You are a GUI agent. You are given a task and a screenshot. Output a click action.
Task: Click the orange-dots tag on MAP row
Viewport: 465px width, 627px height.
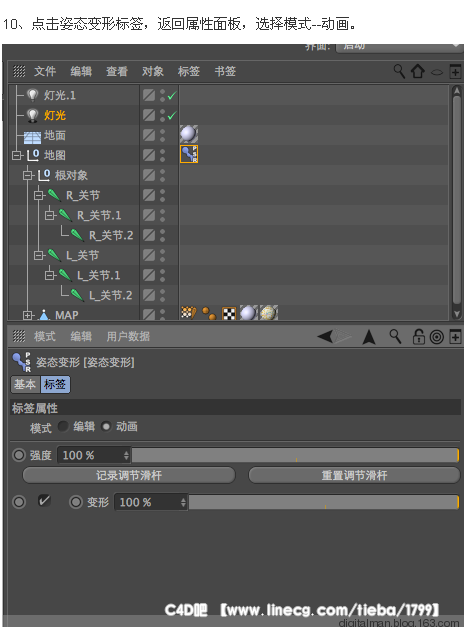[209, 313]
